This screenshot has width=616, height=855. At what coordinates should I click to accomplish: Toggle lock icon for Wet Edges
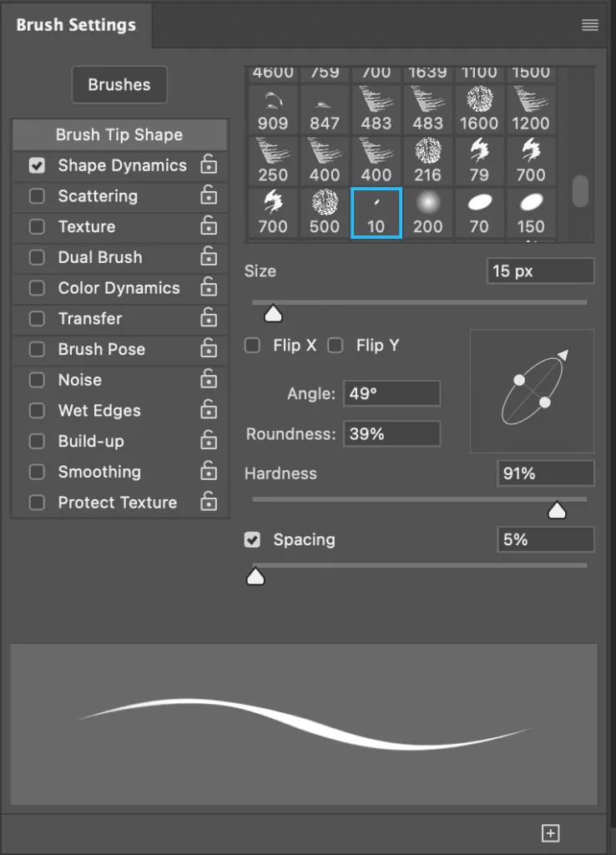(x=209, y=409)
